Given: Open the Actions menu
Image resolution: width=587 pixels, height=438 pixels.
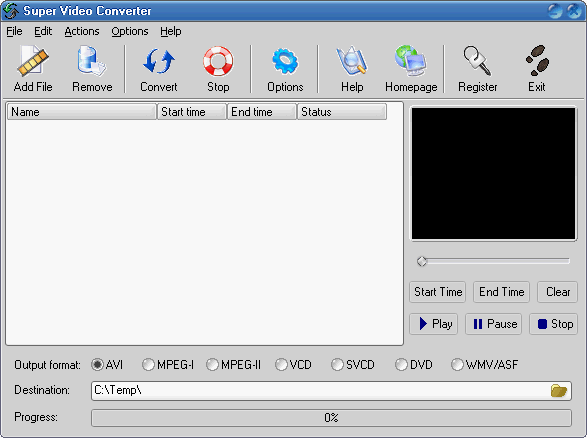Looking at the screenshot, I should (82, 31).
